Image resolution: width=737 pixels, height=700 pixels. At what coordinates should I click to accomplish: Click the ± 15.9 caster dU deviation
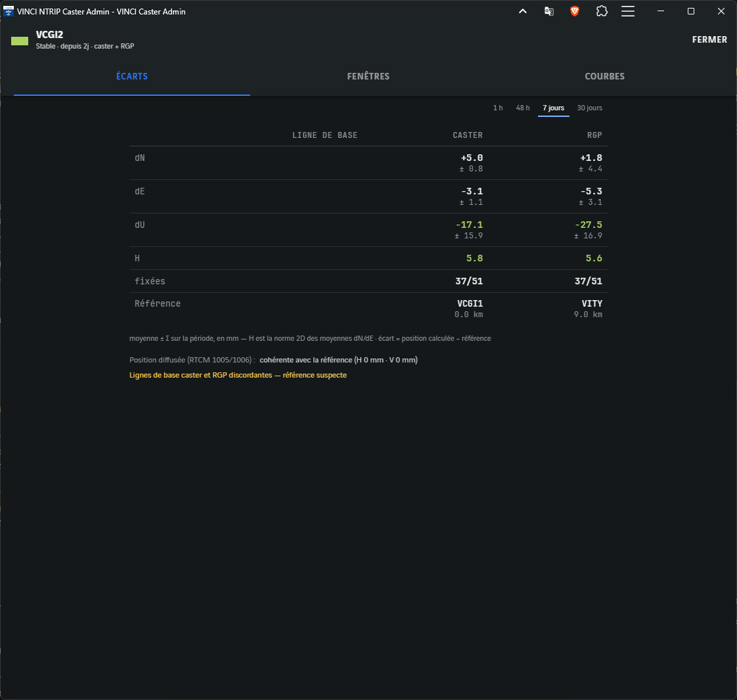[468, 235]
